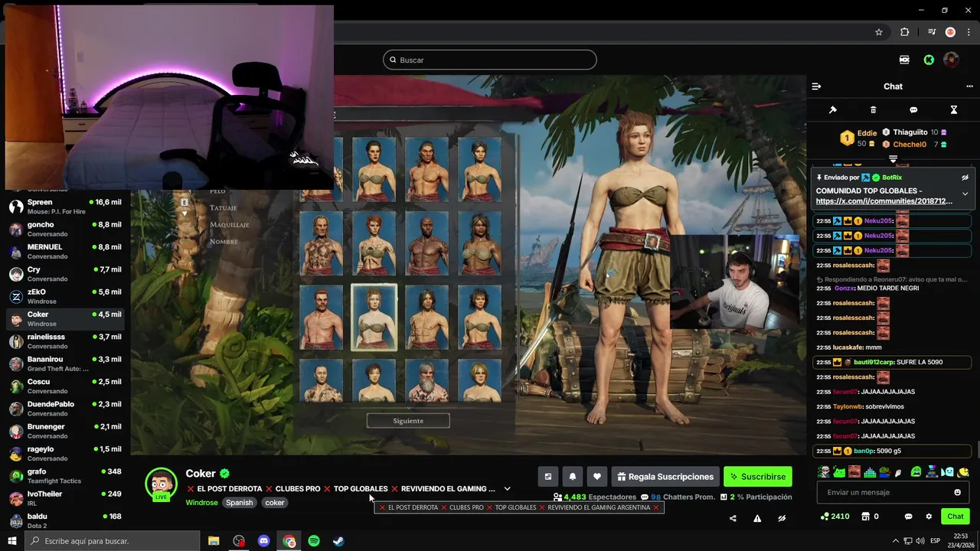
Task: Bookmark this page with the star icon
Action: click(x=879, y=32)
